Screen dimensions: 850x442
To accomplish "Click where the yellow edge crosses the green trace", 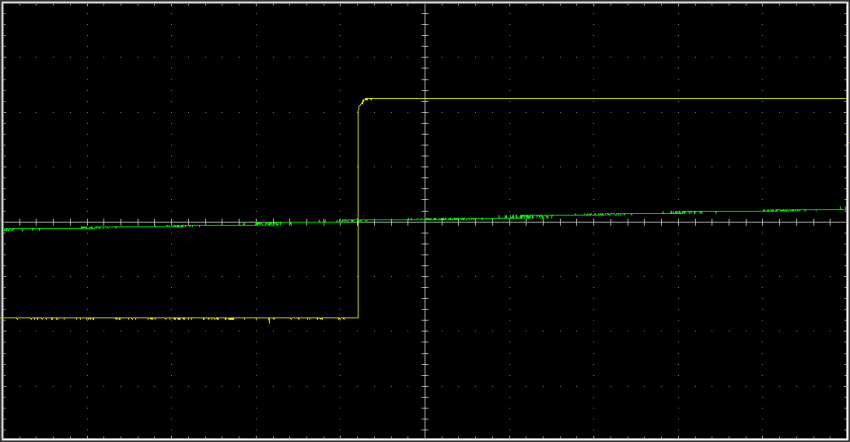I will pos(358,221).
